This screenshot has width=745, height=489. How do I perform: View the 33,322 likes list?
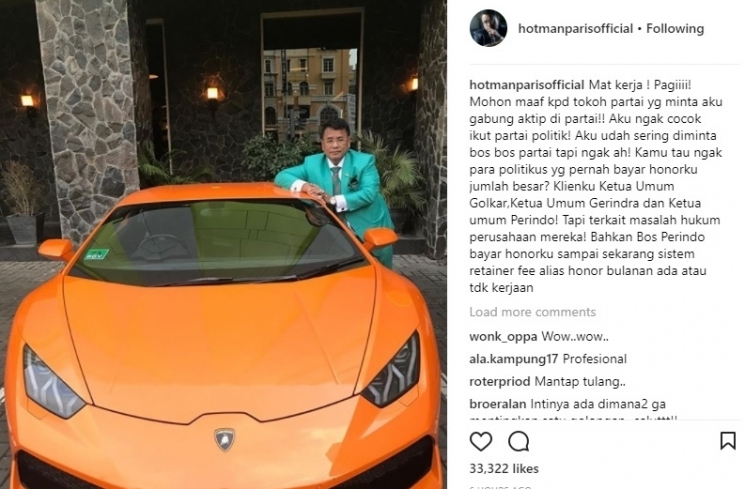(x=504, y=469)
